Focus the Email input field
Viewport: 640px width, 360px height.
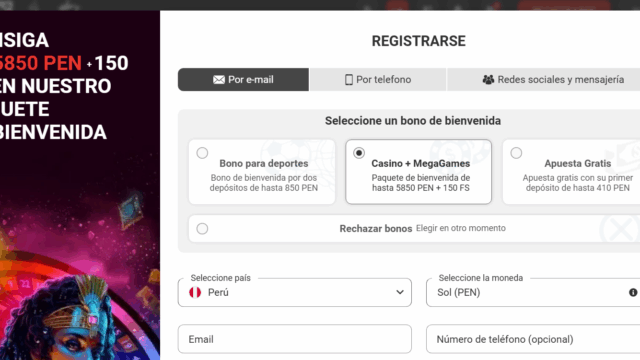[295, 339]
